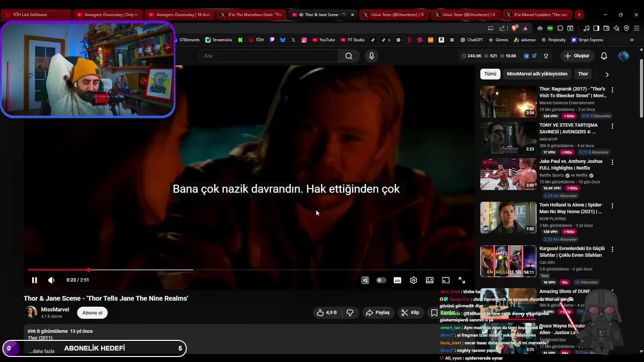
Task: Open the Oluştur create menu
Action: pyautogui.click(x=577, y=56)
